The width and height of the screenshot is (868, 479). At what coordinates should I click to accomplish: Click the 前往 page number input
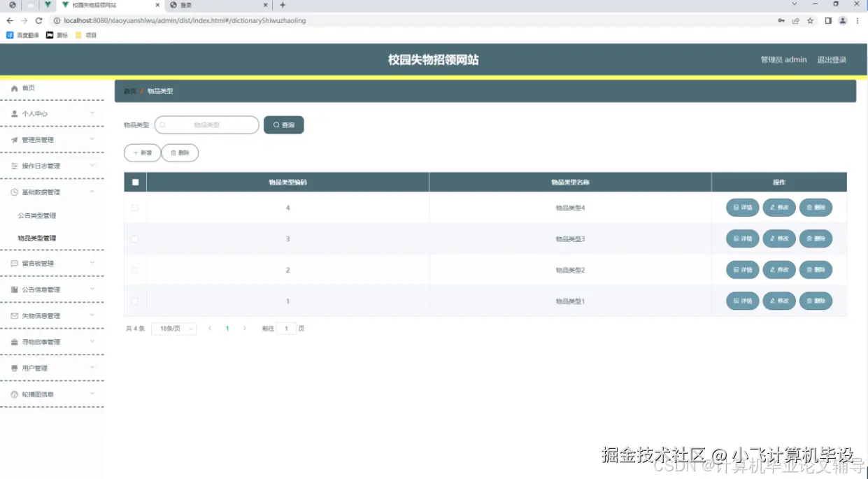point(287,329)
